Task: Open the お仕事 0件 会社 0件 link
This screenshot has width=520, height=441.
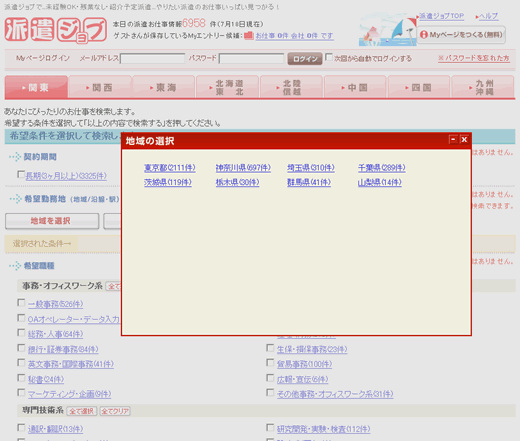Action: pyautogui.click(x=294, y=36)
